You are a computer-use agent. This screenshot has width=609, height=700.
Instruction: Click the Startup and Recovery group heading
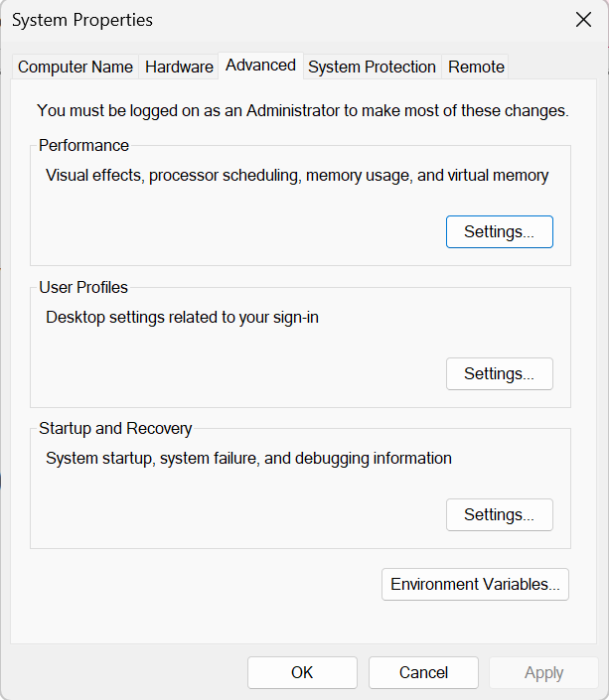pos(115,429)
